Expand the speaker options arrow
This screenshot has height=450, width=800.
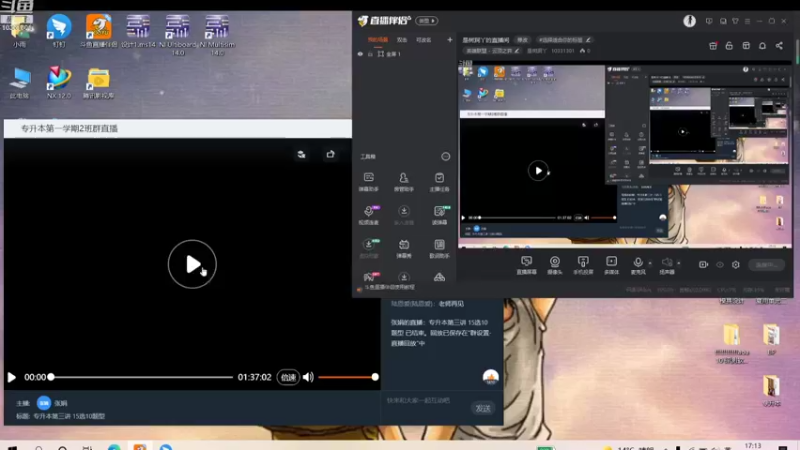click(679, 263)
